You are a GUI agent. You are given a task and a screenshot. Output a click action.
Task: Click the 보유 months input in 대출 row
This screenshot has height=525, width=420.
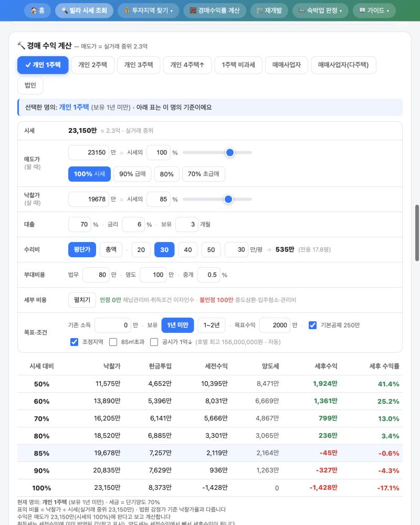tap(187, 224)
